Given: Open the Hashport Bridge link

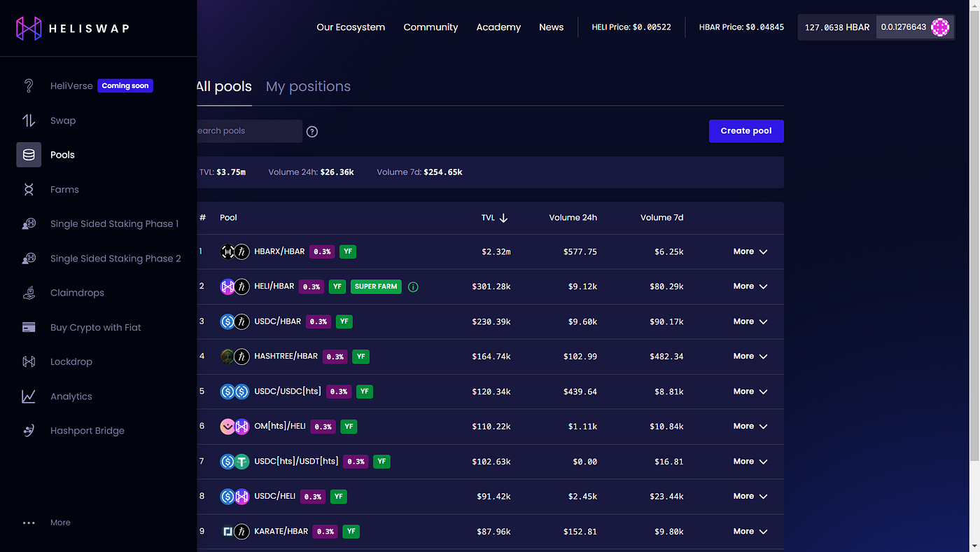Looking at the screenshot, I should (x=87, y=431).
